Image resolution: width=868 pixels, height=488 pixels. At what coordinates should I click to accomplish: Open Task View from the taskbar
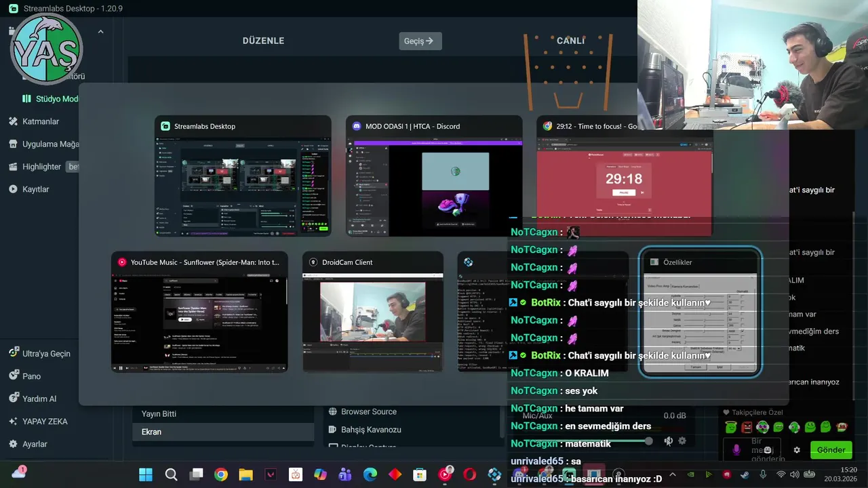tap(196, 474)
